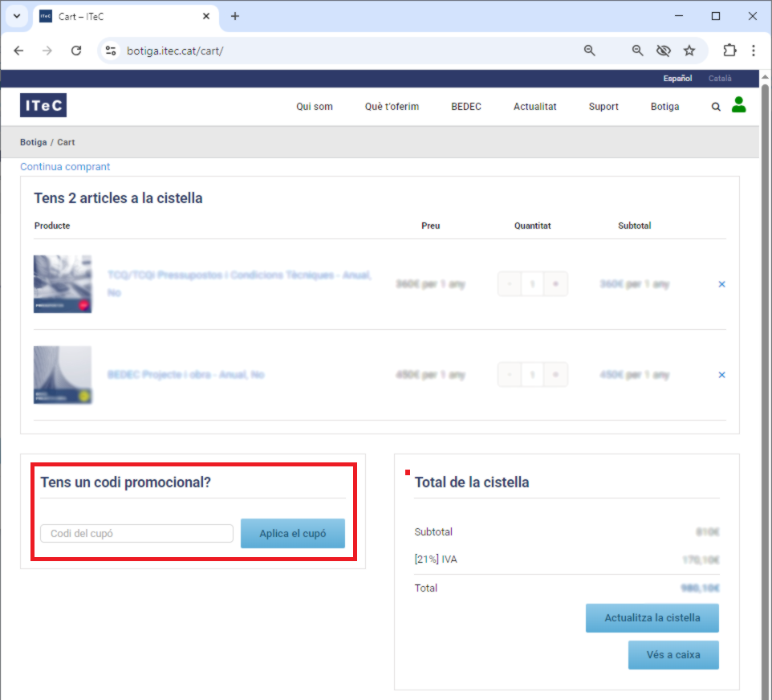Viewport: 772px width, 700px height.
Task: Apply the coupon with Aplica el cupó
Action: [x=293, y=534]
